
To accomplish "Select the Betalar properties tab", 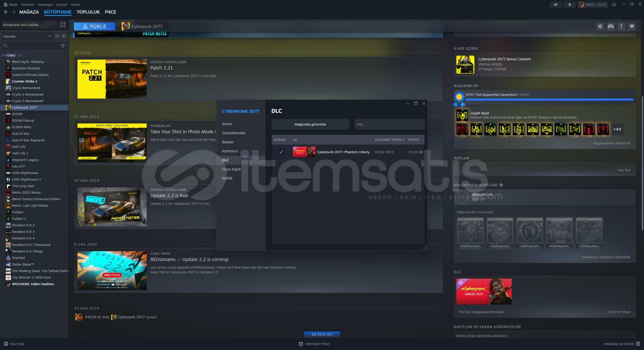I will [228, 142].
